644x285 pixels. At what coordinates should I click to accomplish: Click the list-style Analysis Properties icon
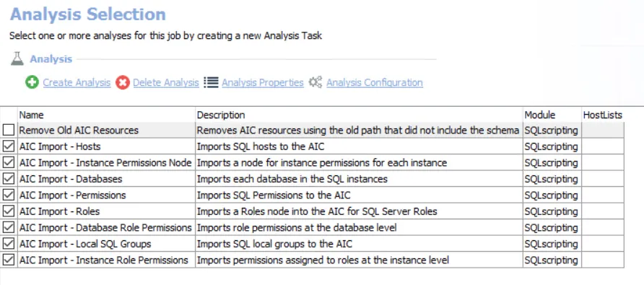tap(211, 82)
